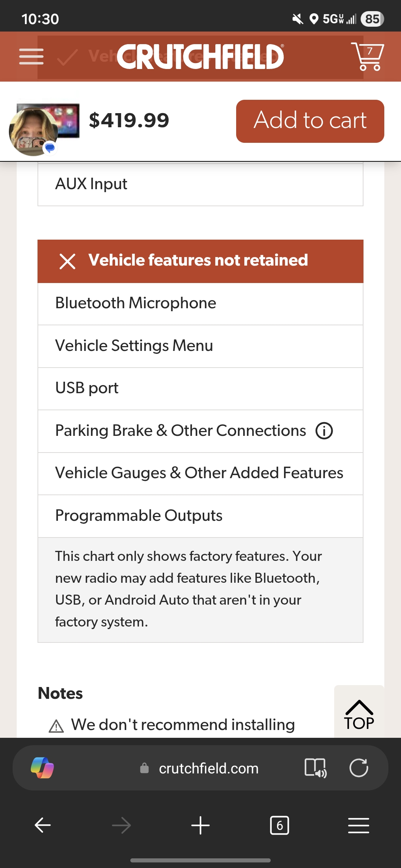Open Copilot from the browser address bar
Screen dimensions: 401x868
click(42, 768)
